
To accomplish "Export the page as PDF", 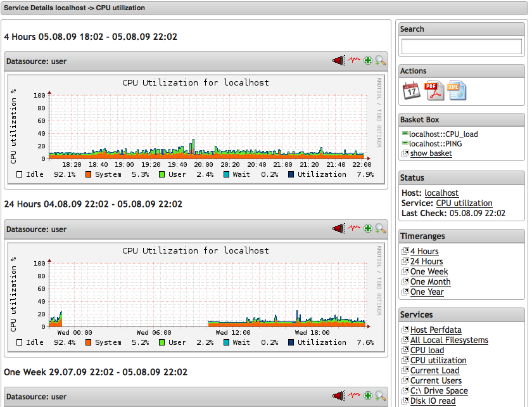I will tap(434, 91).
